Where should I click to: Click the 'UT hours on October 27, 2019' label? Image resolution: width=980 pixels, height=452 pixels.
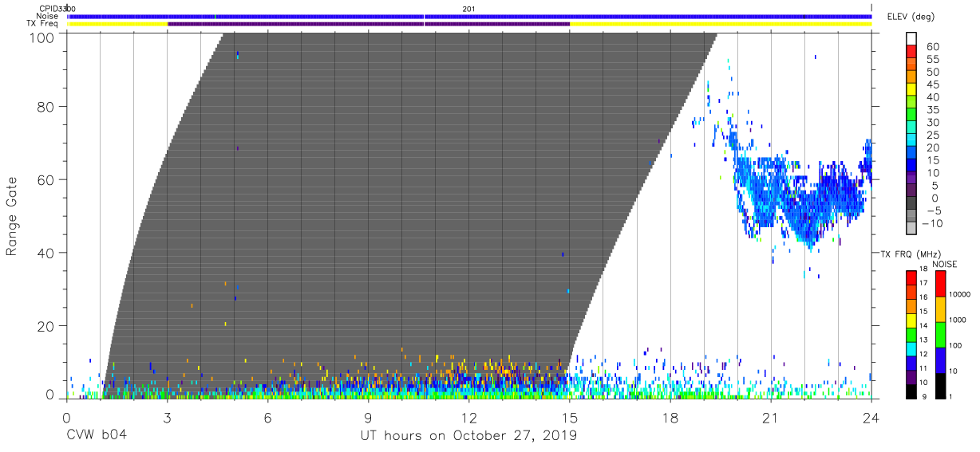coord(469,437)
